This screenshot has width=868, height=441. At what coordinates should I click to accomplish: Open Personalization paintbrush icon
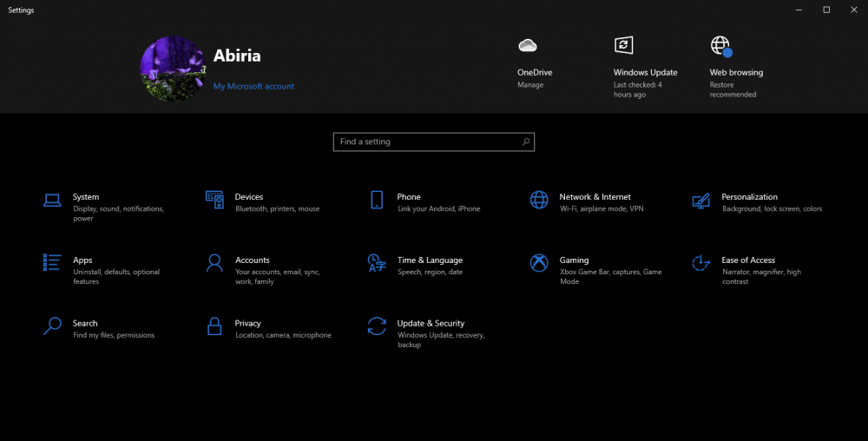coord(700,201)
